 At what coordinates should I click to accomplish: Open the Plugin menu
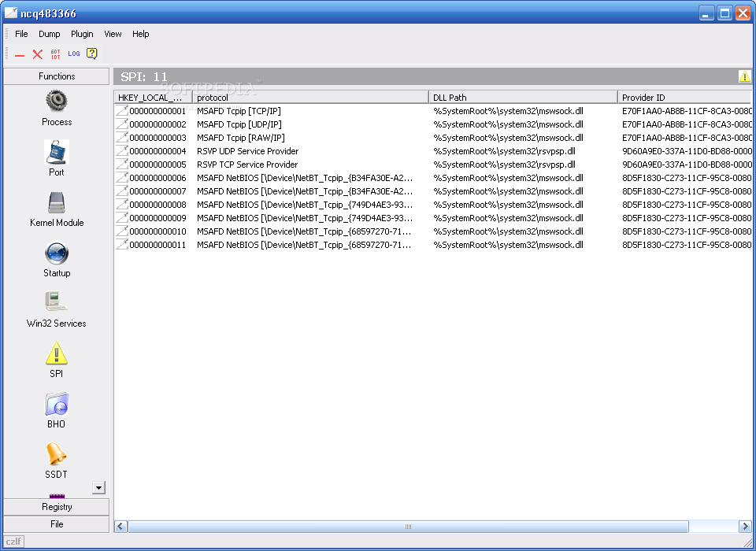tap(82, 34)
